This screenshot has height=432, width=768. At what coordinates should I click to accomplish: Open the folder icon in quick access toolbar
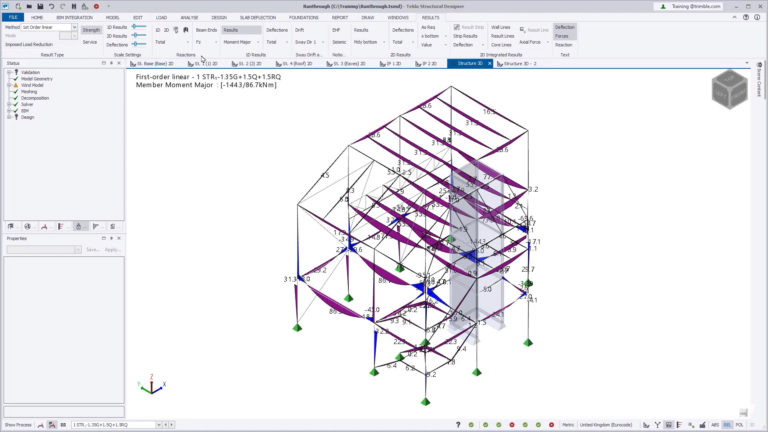point(29,6)
